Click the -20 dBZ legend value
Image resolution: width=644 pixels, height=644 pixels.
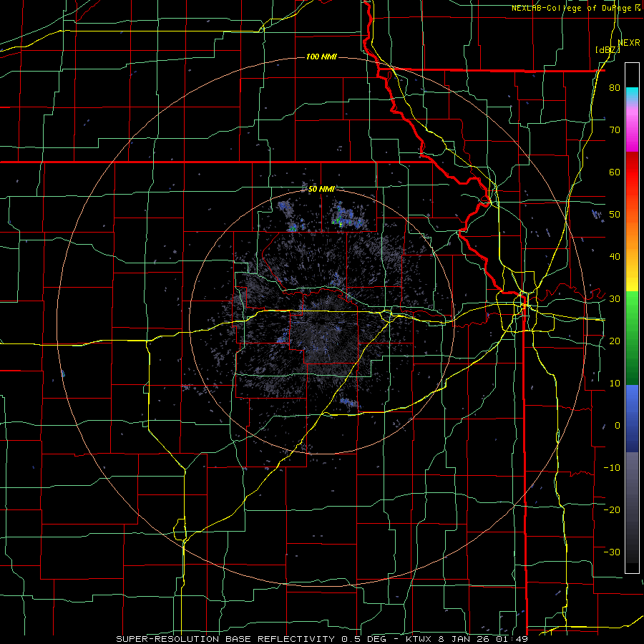pos(612,510)
